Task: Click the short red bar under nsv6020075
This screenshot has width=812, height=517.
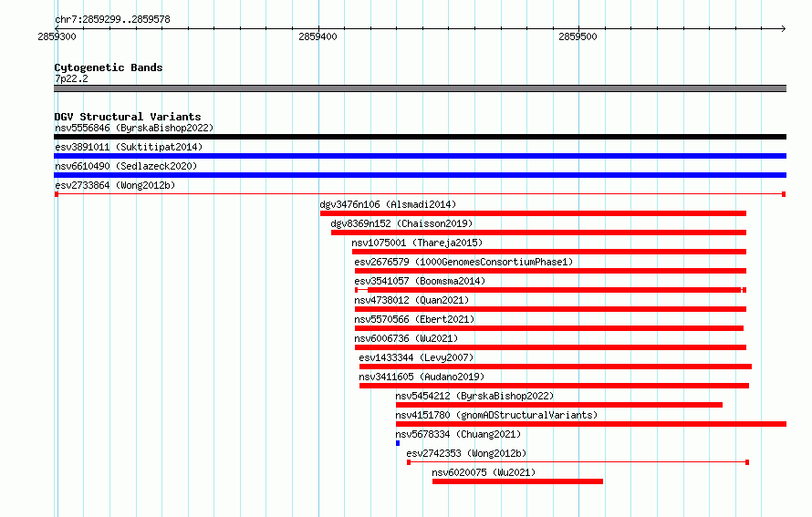Action: pos(518,481)
